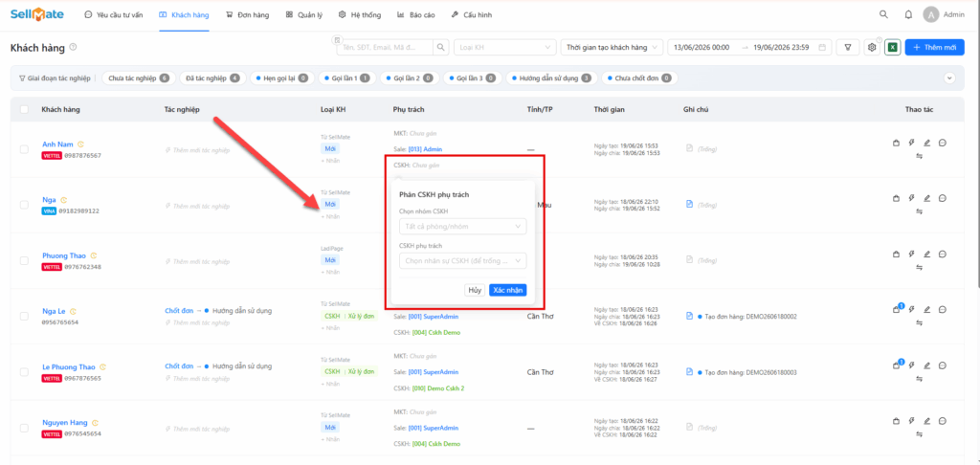
Task: Open the [004] Cskh Demo link in Nga Le's row
Action: 435,333
